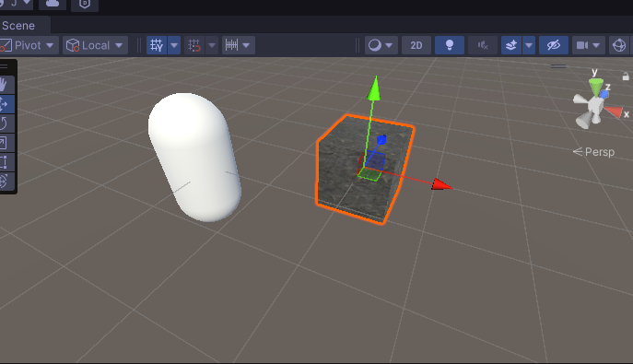Toggle hidden objects visibility eye icon
This screenshot has height=364, width=633.
(554, 45)
